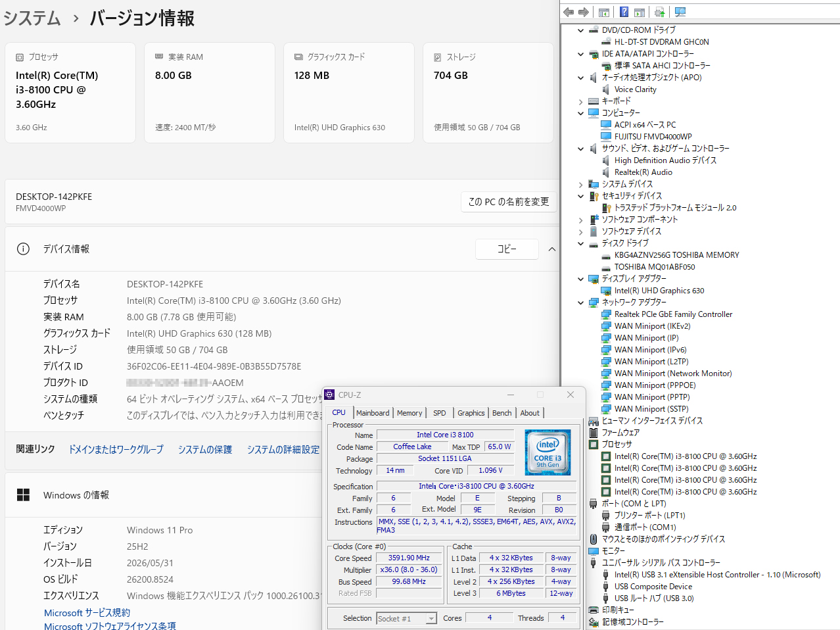Go back in Device Manager toolbar
840x630 pixels.
click(x=569, y=12)
